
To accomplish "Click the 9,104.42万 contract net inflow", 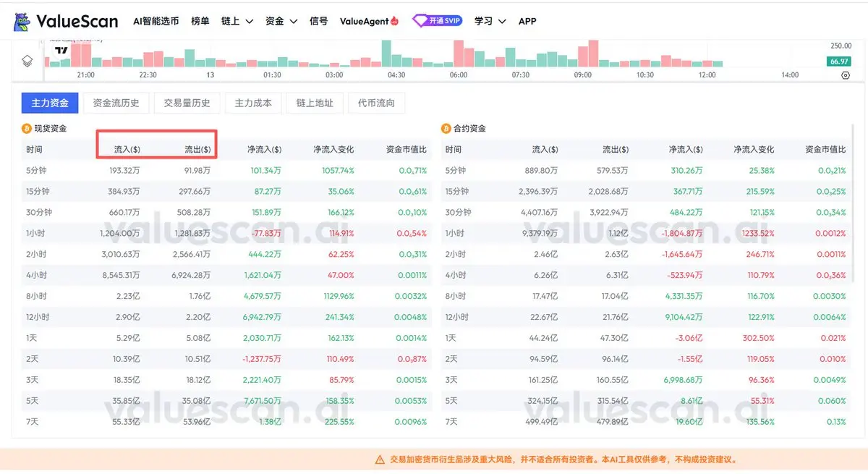I will click(683, 318).
